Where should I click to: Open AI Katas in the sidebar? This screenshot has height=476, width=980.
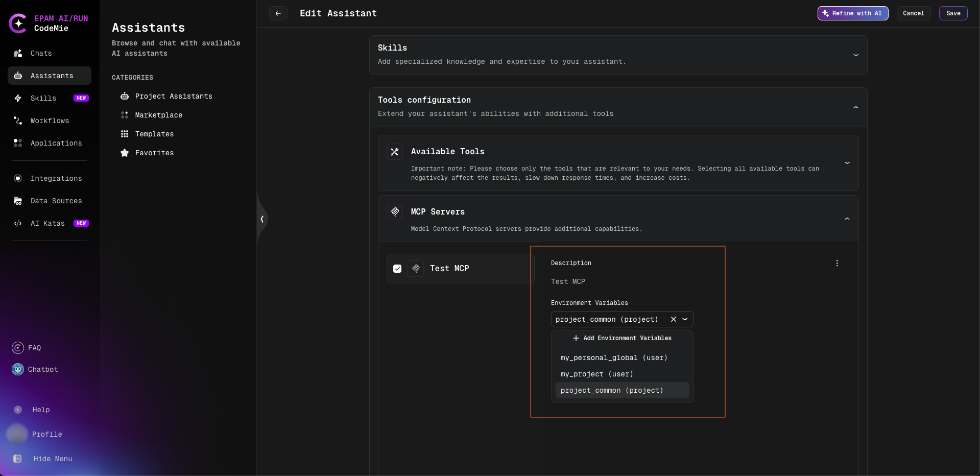(50, 223)
